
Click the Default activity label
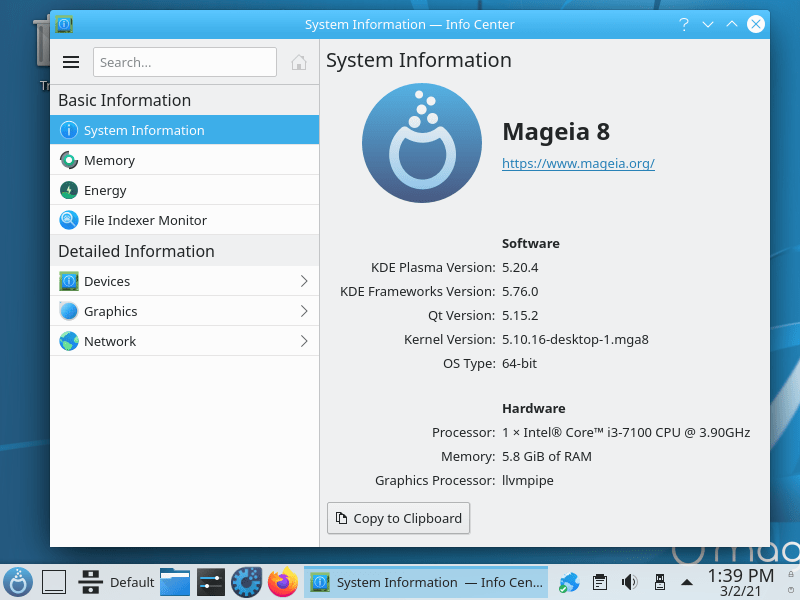click(x=132, y=582)
